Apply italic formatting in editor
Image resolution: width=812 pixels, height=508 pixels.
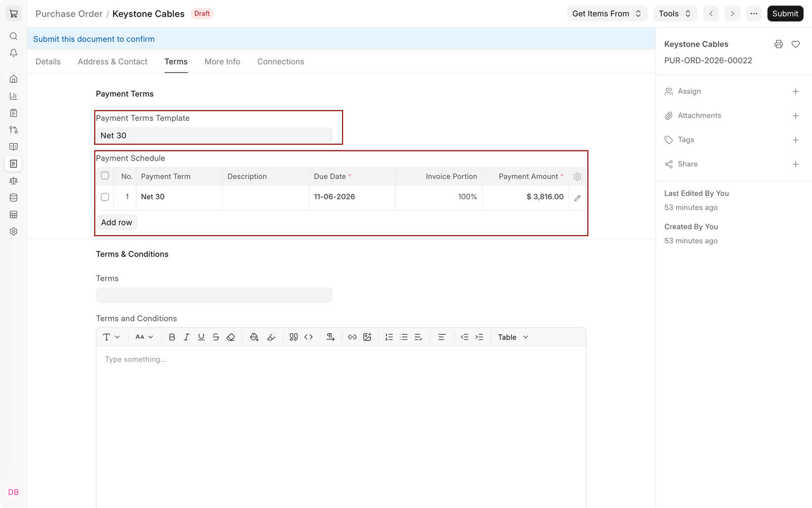click(186, 337)
